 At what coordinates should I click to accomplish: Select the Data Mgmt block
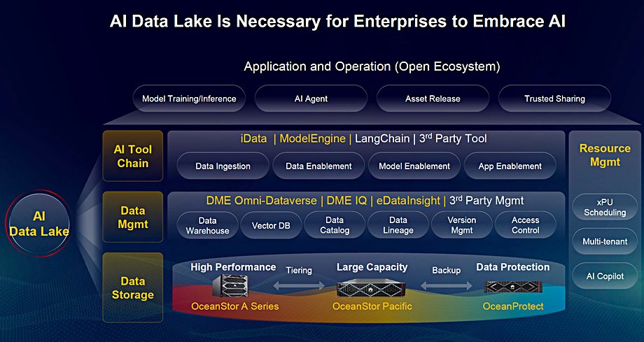click(133, 218)
